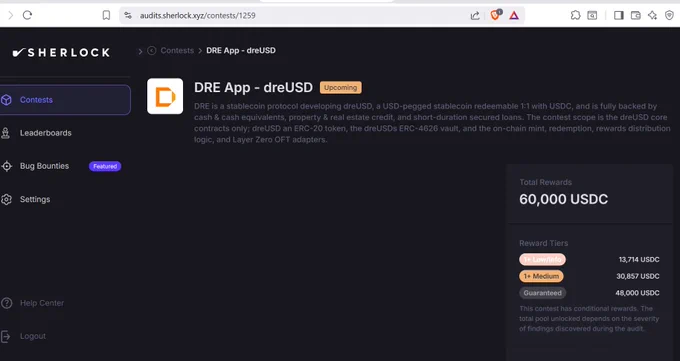Click the 60,000 USDC total rewards value
This screenshot has height=361, width=680.
[563, 199]
